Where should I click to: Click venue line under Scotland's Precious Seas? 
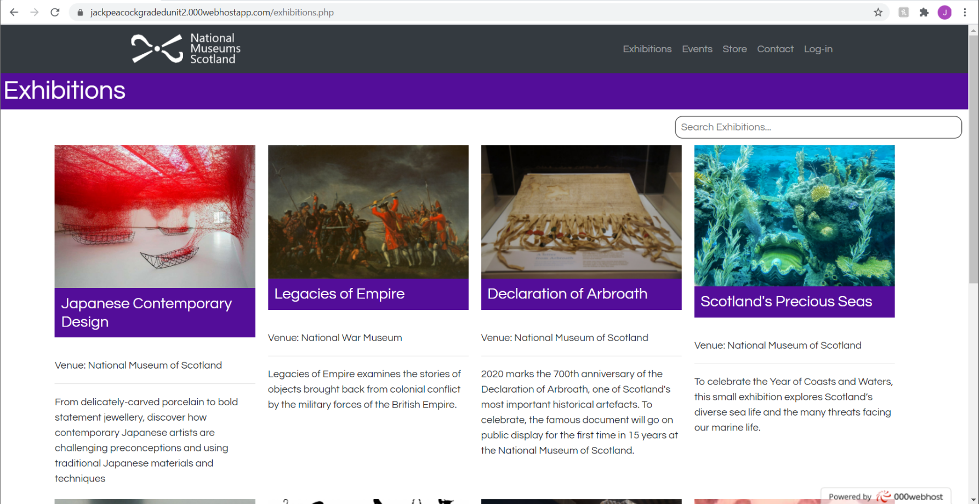tap(778, 346)
